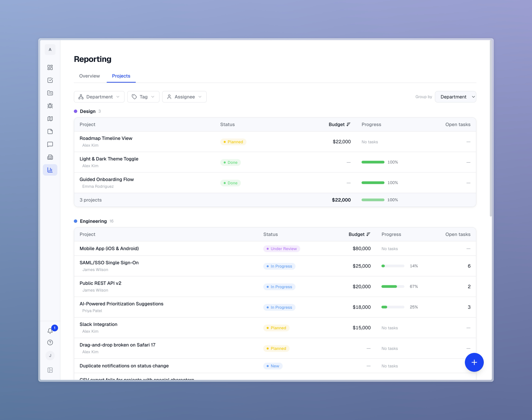Open the Assignee filter dropdown
Image resolution: width=532 pixels, height=420 pixels.
184,97
